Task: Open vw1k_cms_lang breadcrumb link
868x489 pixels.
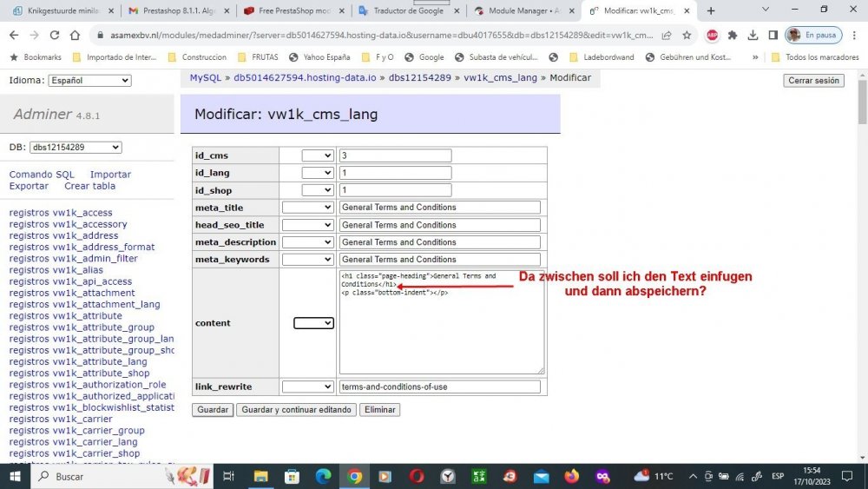Action: click(x=501, y=77)
